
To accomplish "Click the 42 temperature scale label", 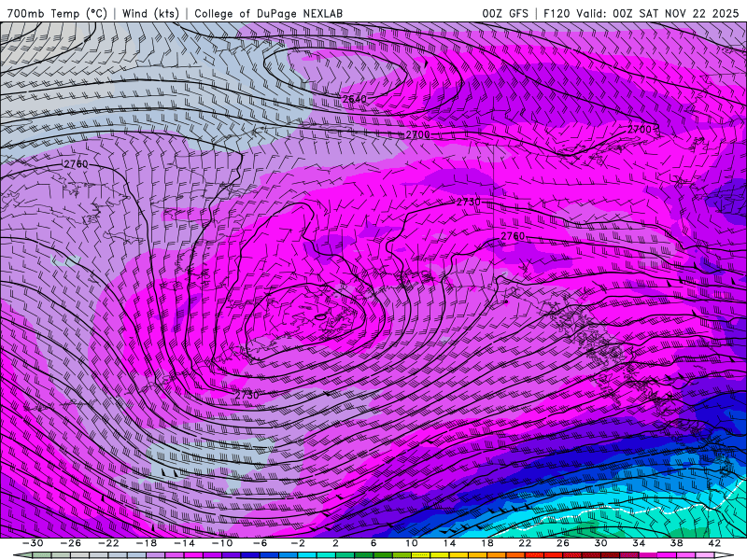I will pos(714,543).
